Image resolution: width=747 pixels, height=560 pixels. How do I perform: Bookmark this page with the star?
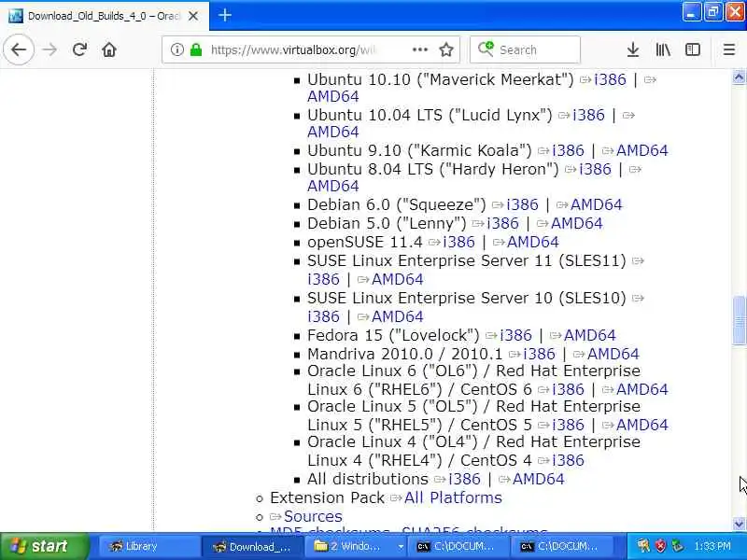(446, 49)
